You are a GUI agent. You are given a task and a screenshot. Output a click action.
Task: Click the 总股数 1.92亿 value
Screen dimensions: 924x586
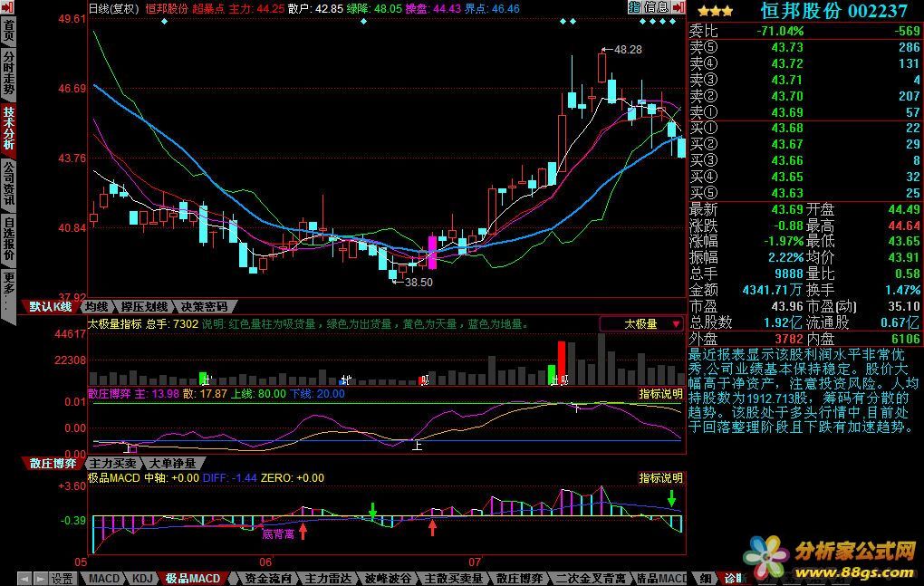[784, 322]
